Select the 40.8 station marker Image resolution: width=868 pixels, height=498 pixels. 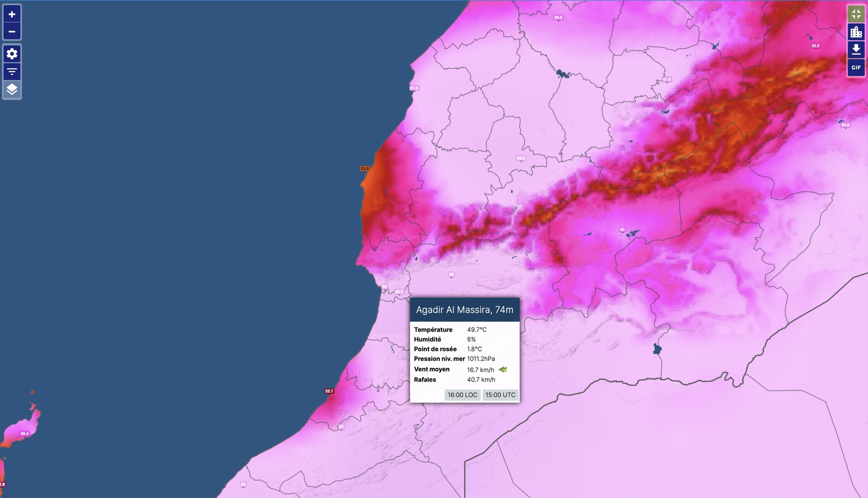click(845, 125)
